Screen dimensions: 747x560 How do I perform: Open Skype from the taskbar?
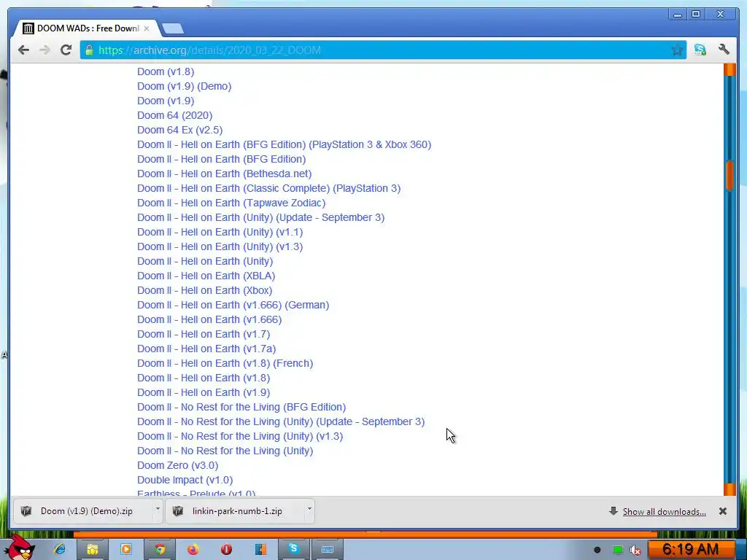(293, 550)
